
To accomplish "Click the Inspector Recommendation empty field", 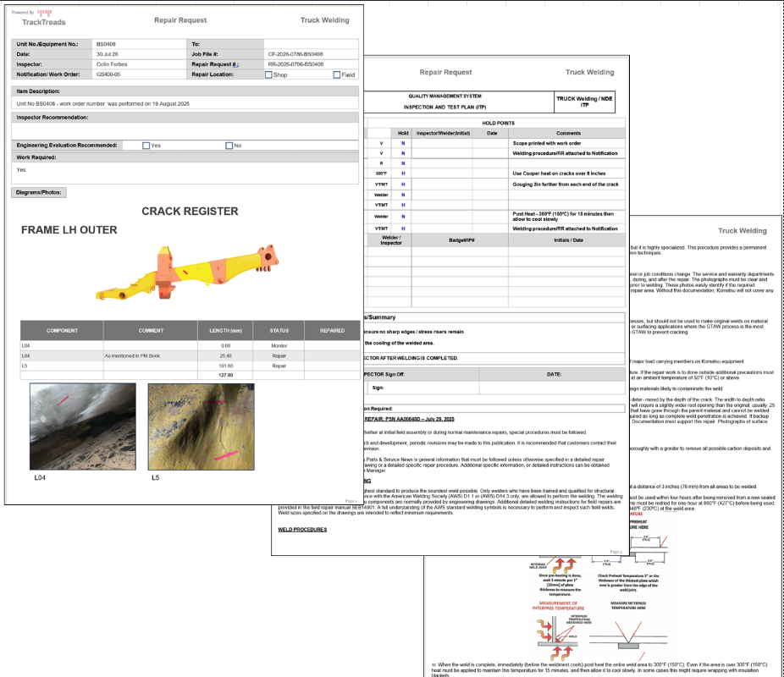I will [x=185, y=131].
